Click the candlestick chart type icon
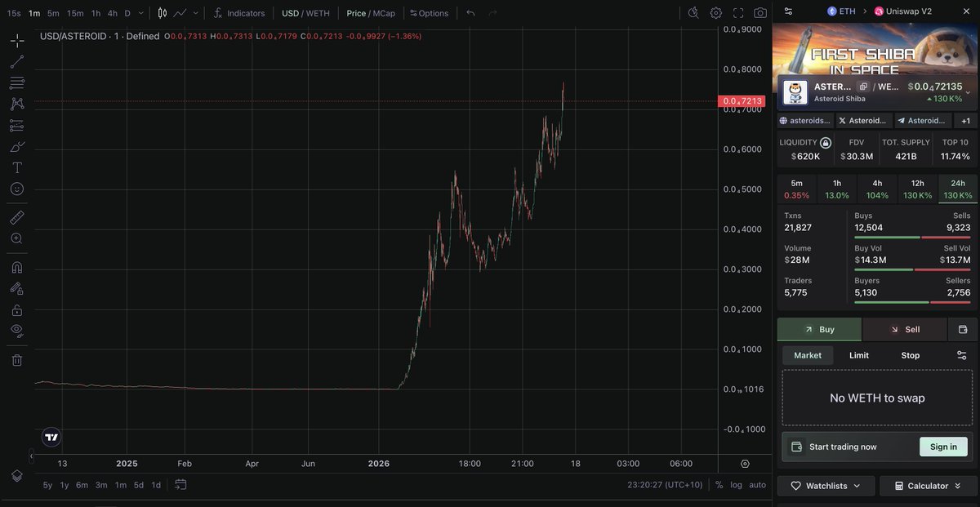980x507 pixels. pyautogui.click(x=163, y=13)
